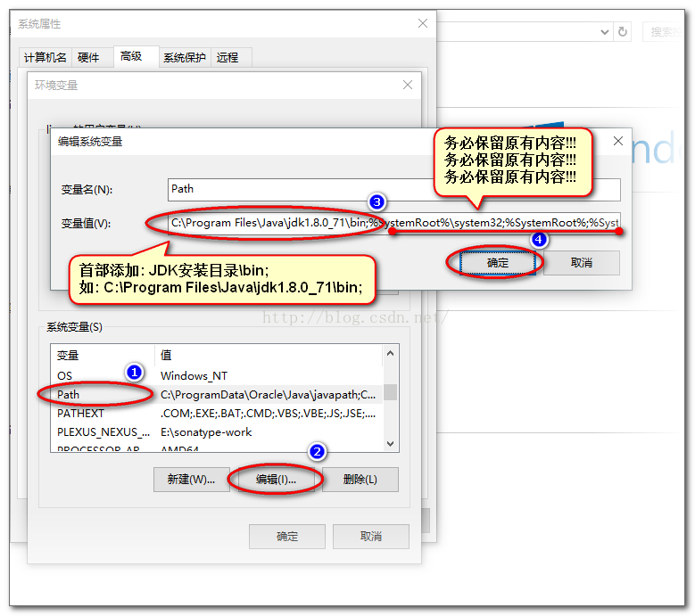Click 编辑(I)... to edit the selected variable
Image resolution: width=695 pixels, height=616 pixels.
click(x=276, y=479)
